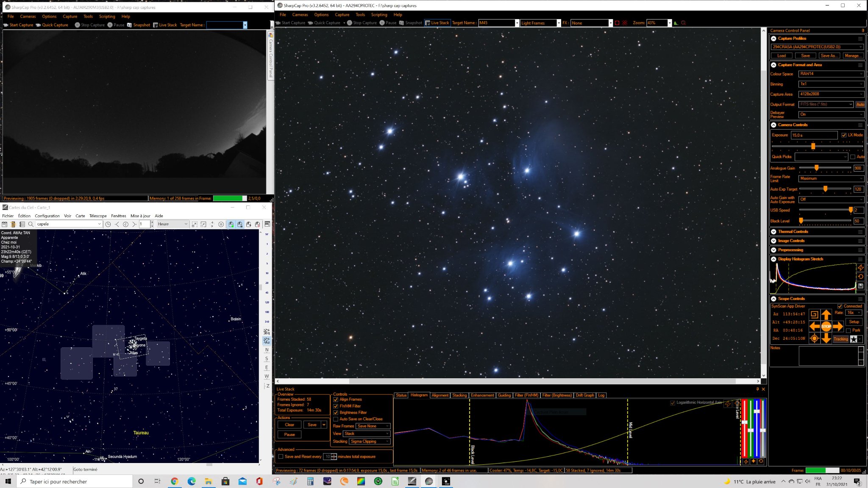Adjust the Black Level slider
868x488 pixels.
(x=801, y=221)
